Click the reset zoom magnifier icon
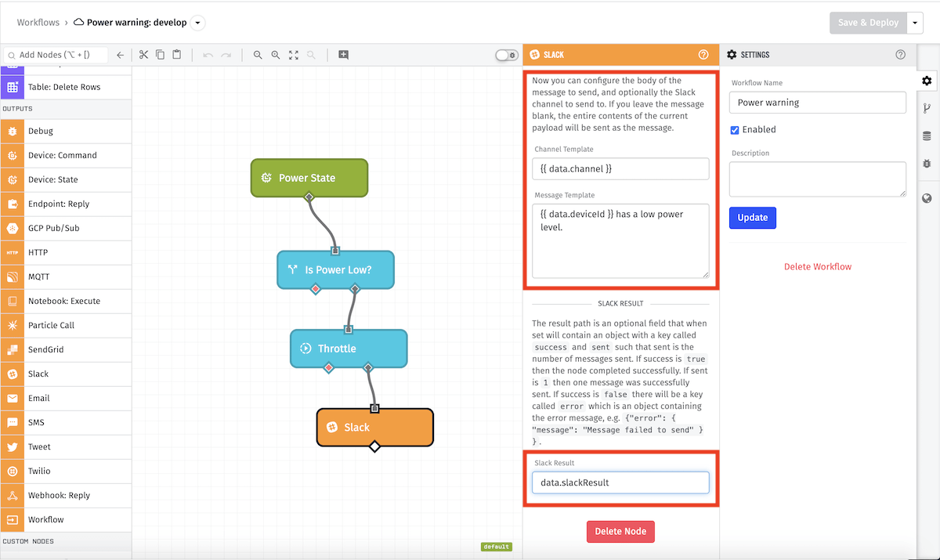 [x=312, y=55]
